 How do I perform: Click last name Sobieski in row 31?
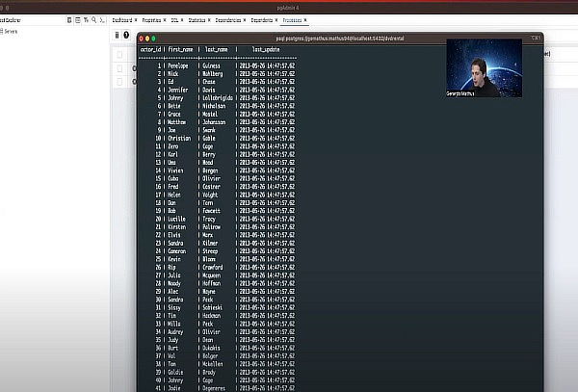[213, 307]
